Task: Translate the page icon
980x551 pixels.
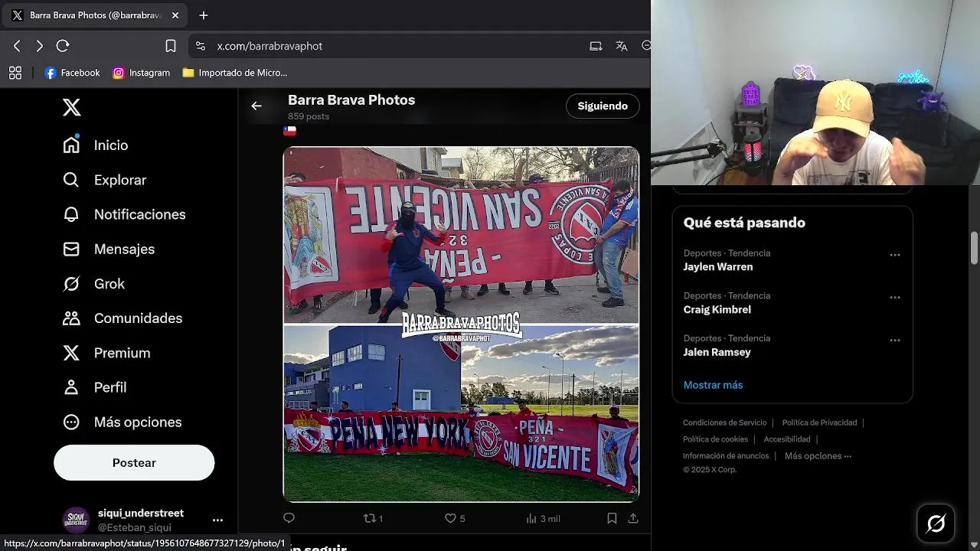Action: pos(622,46)
